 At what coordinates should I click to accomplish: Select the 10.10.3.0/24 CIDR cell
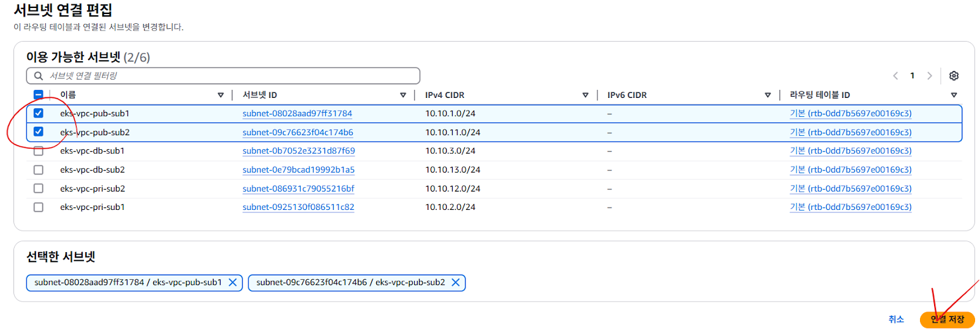pyautogui.click(x=450, y=151)
